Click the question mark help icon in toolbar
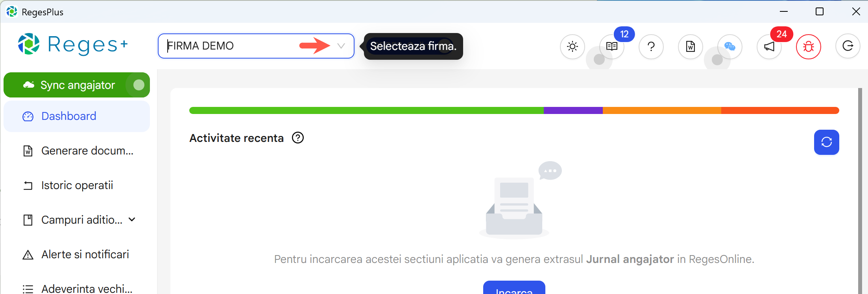Viewport: 868px width, 294px height. point(651,47)
